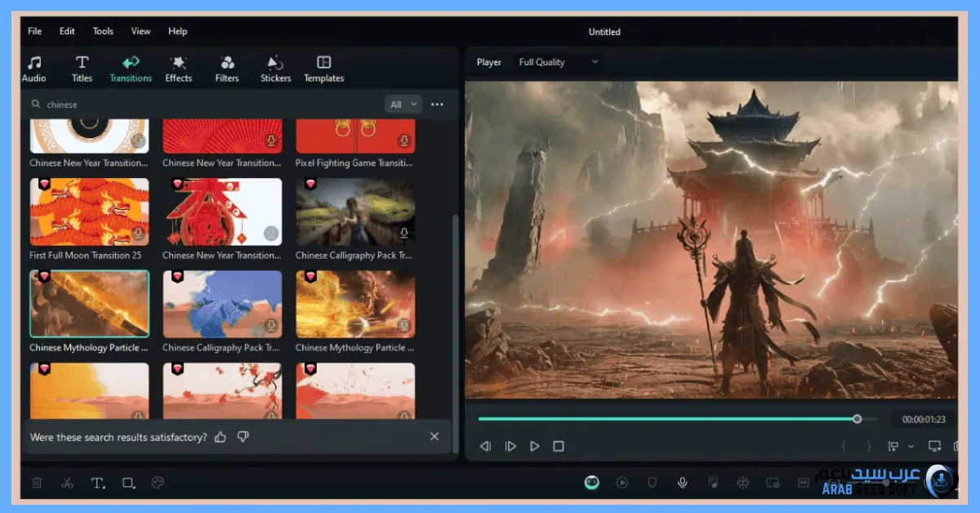
Task: Click the microphone voiceover recording icon
Action: (x=683, y=483)
